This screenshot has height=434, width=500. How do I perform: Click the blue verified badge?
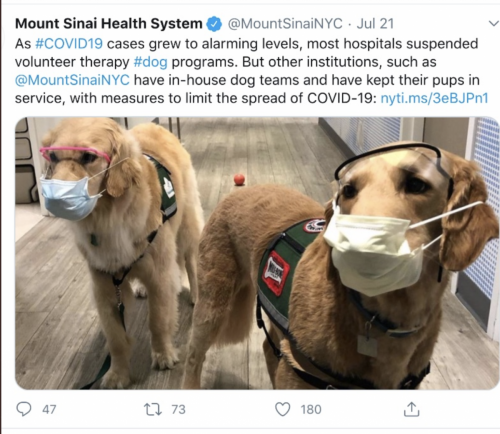[214, 24]
